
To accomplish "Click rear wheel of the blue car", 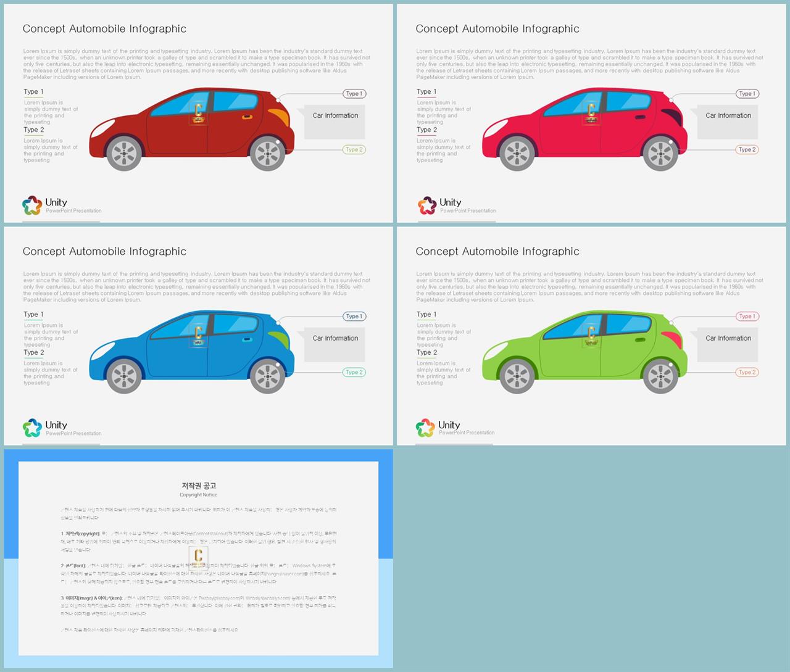I will 267,376.
